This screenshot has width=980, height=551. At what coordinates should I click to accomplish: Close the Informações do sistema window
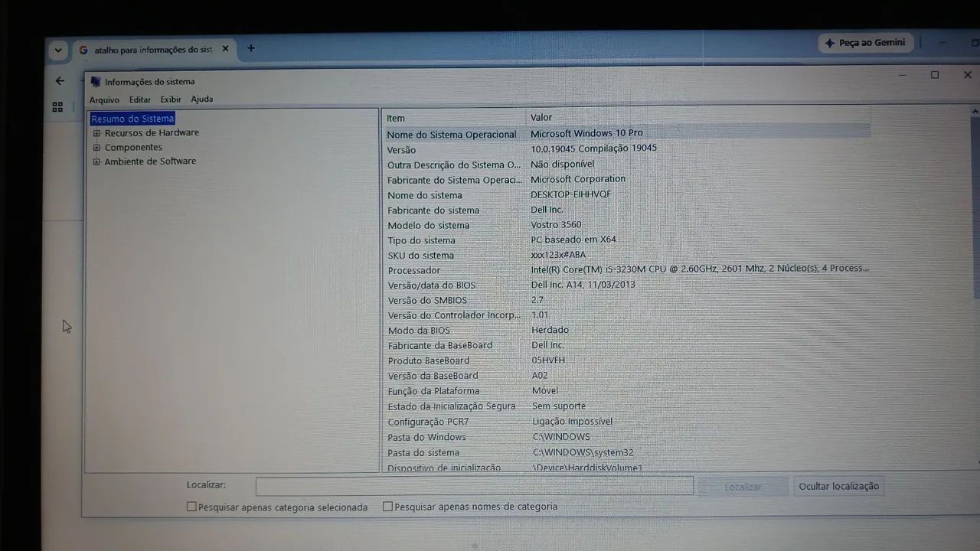pos(968,75)
